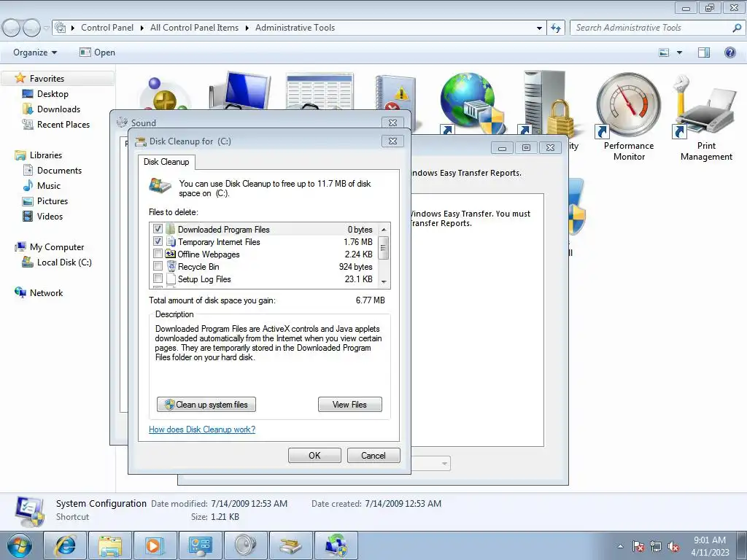
Task: Show hidden tray icons arrow
Action: coord(620,546)
